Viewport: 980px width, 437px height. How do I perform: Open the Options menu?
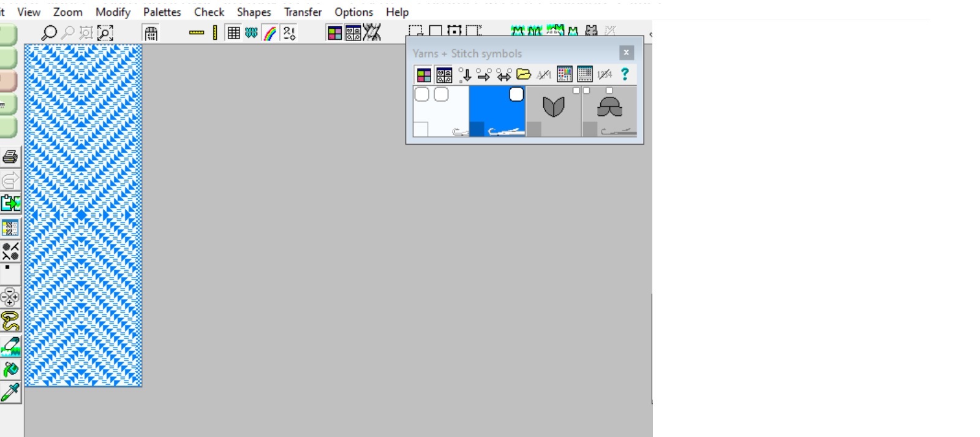[353, 12]
